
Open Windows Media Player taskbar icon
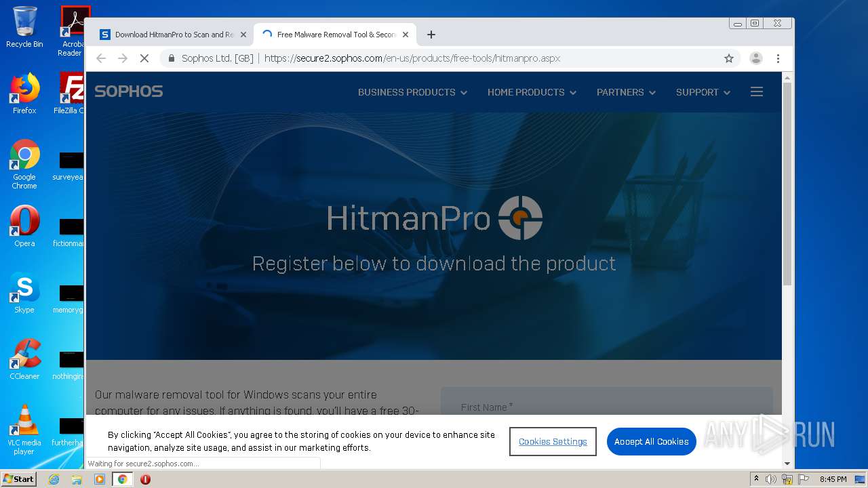click(x=100, y=479)
